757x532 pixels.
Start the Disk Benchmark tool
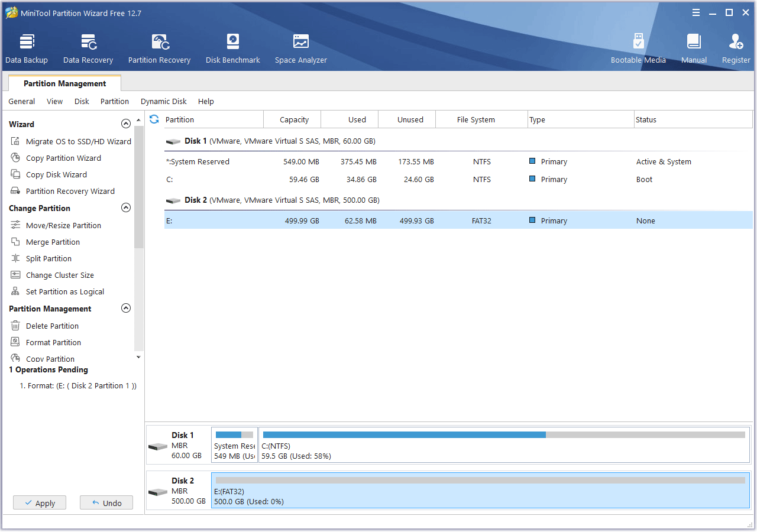(x=232, y=49)
